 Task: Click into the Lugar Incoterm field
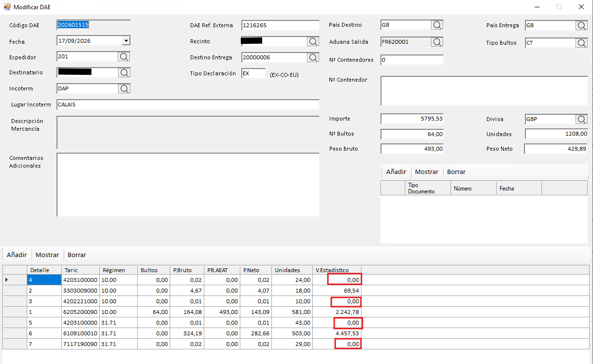click(188, 104)
